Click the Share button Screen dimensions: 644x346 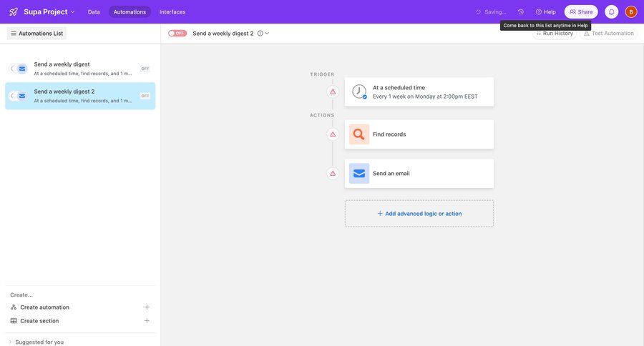[581, 12]
